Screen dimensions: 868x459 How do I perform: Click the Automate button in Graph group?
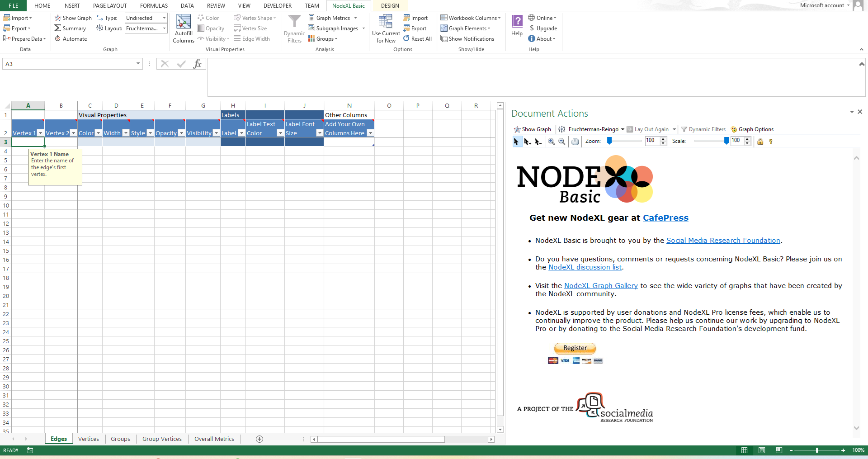point(71,39)
